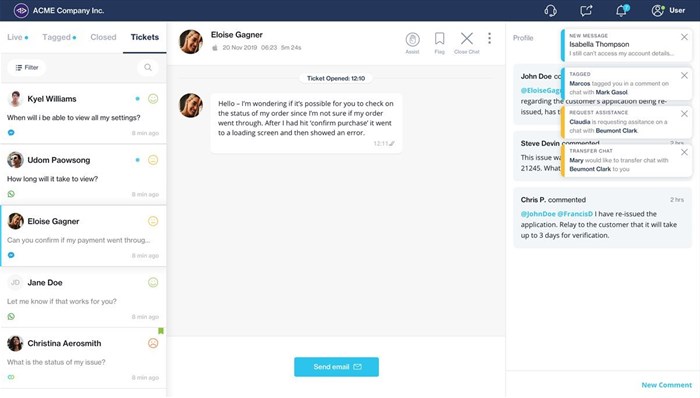The width and height of the screenshot is (700, 398).
Task: Open Jane Doe ticket
Action: click(83, 297)
